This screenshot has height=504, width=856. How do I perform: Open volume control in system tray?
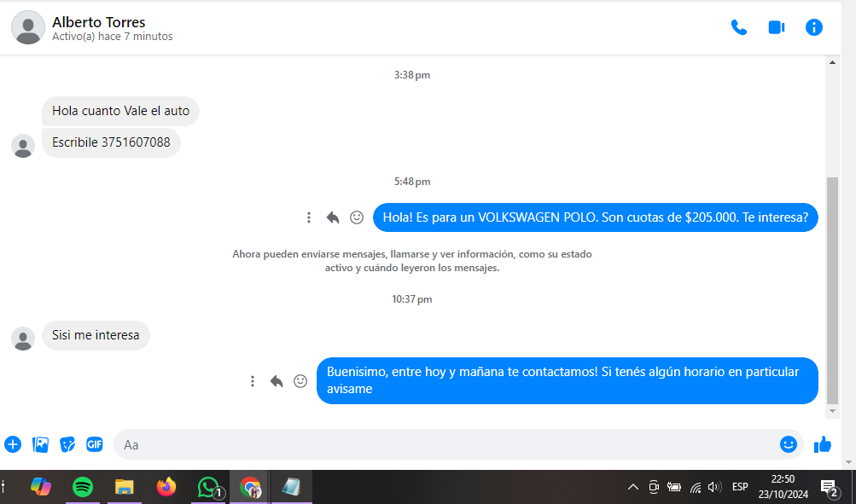[x=714, y=487]
